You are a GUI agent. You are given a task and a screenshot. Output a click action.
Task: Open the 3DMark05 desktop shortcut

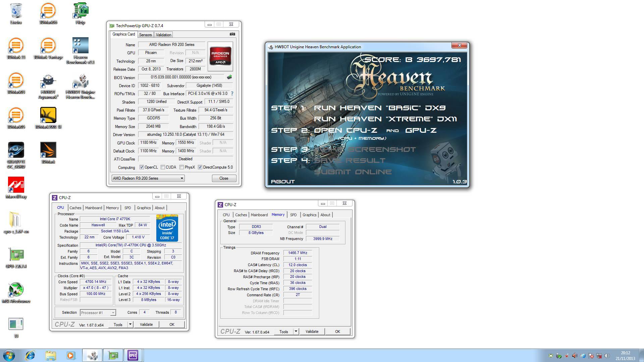point(16,118)
